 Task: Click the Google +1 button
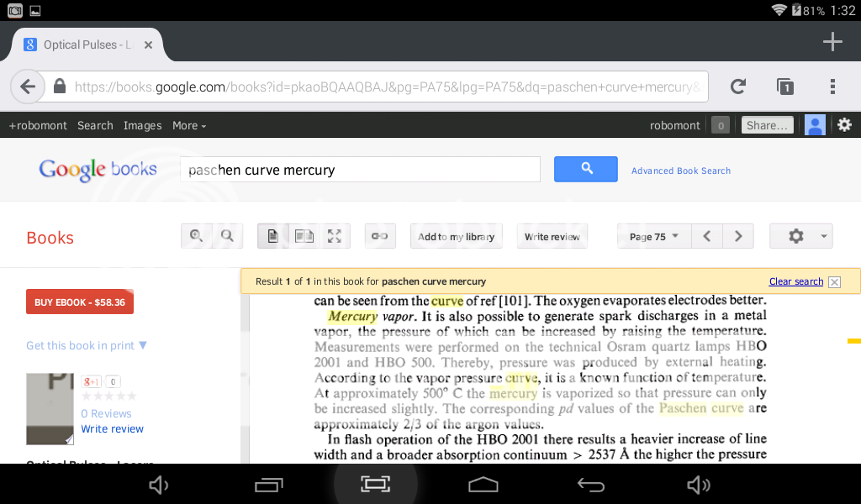(x=91, y=381)
